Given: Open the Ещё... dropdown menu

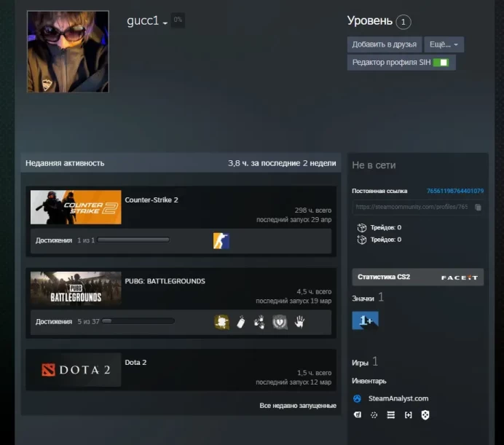Looking at the screenshot, I should pos(444,44).
